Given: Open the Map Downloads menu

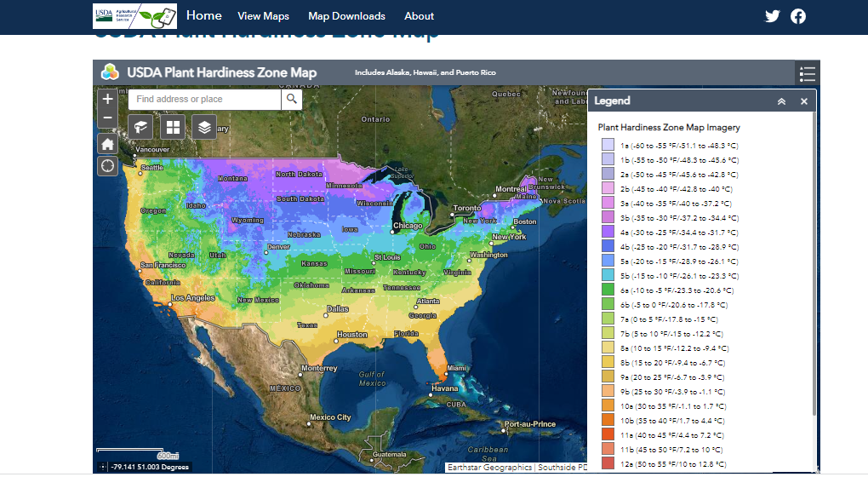Looking at the screenshot, I should tap(346, 16).
